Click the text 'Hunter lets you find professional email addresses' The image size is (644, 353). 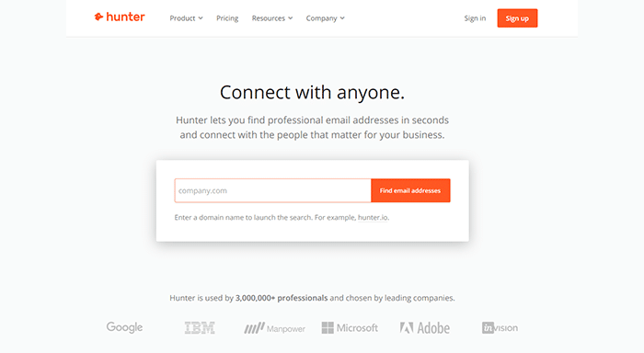pos(287,120)
